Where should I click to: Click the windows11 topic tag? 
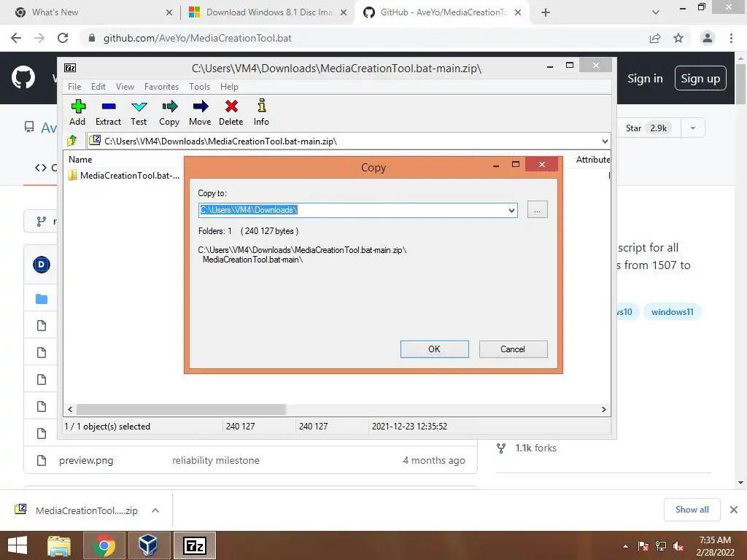(672, 312)
